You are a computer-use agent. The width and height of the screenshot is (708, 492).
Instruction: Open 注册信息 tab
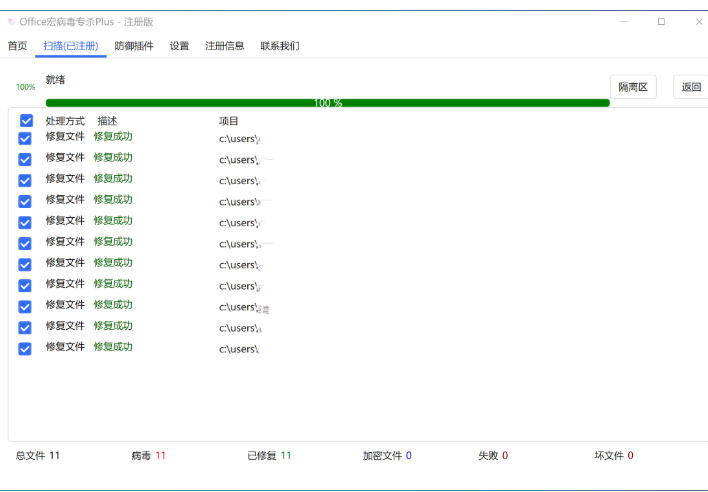(224, 46)
